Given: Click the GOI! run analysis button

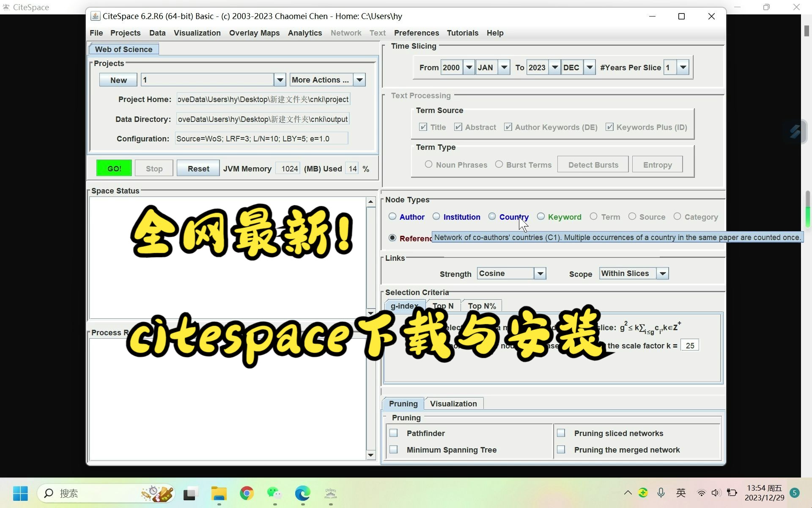Looking at the screenshot, I should (114, 168).
